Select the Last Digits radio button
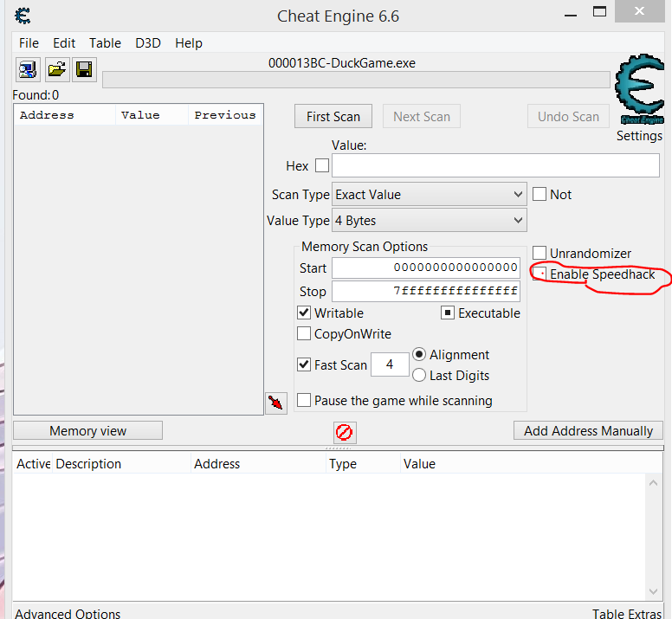The width and height of the screenshot is (672, 619). (419, 375)
